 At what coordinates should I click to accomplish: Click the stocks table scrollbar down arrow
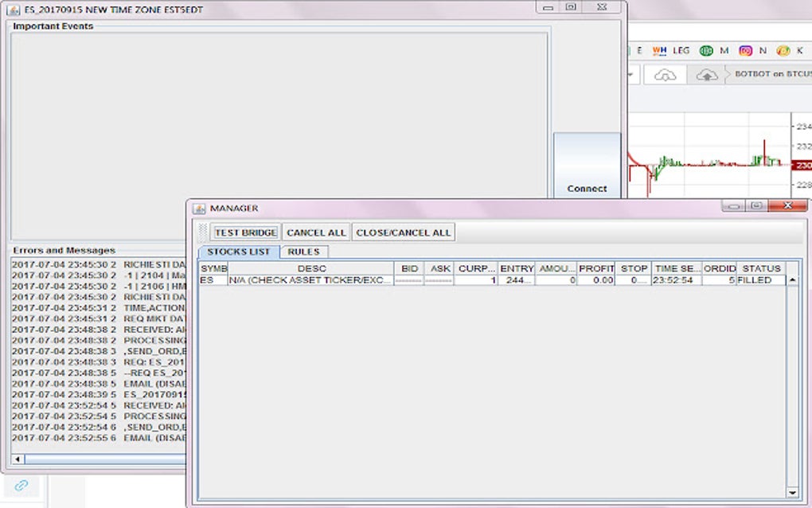792,492
